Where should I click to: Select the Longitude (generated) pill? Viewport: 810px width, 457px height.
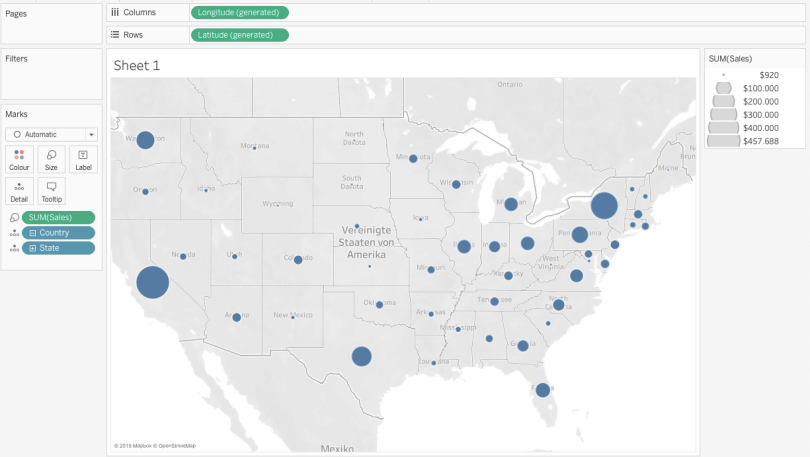pos(240,12)
